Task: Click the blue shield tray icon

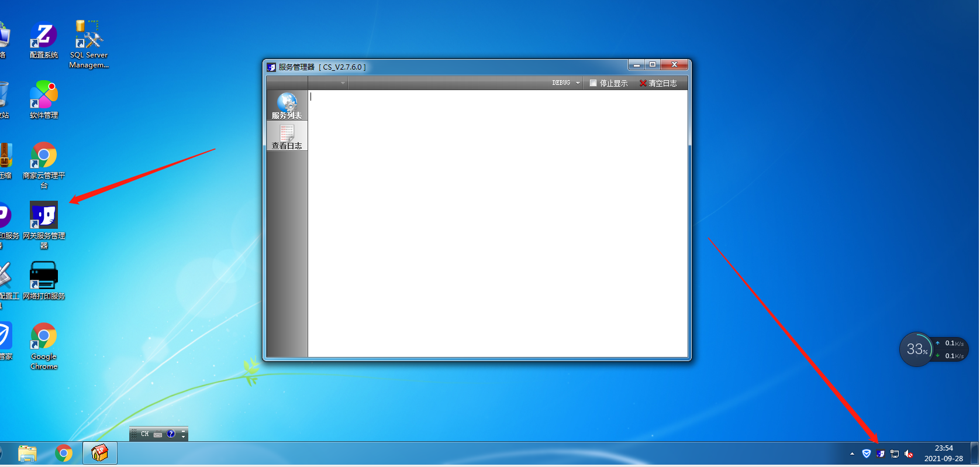Action: pyautogui.click(x=867, y=454)
